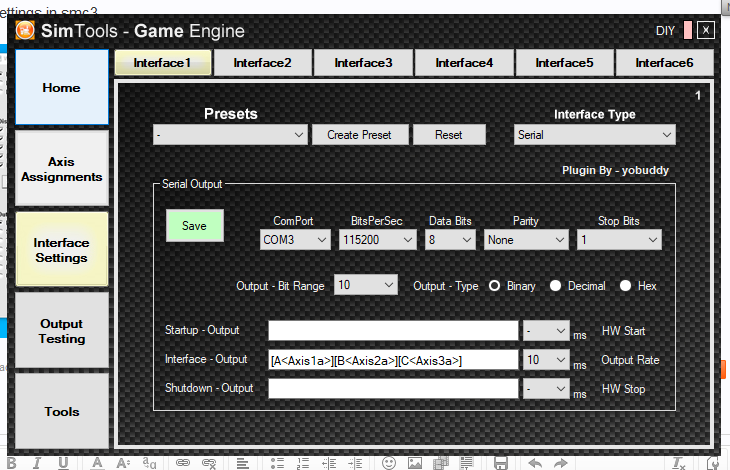The image size is (730, 470).
Task: Click the insert quote/code icon in editor
Action: [466, 463]
